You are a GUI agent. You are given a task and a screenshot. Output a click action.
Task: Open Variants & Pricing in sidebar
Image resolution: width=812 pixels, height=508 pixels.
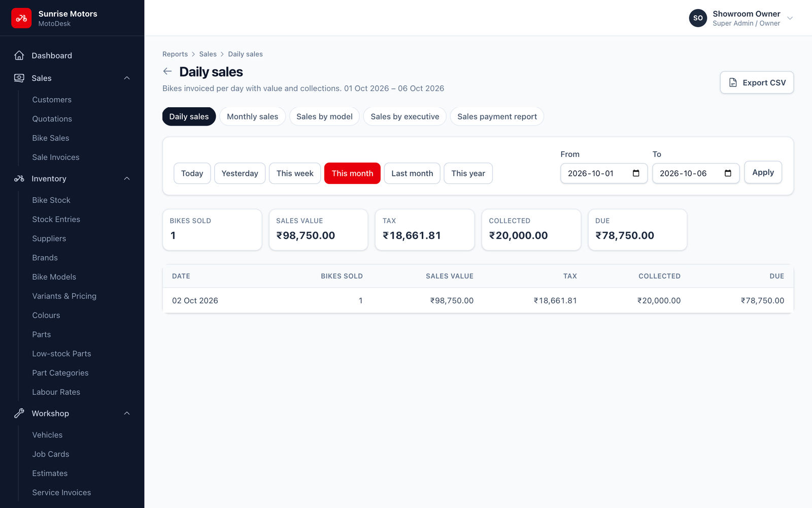64,296
